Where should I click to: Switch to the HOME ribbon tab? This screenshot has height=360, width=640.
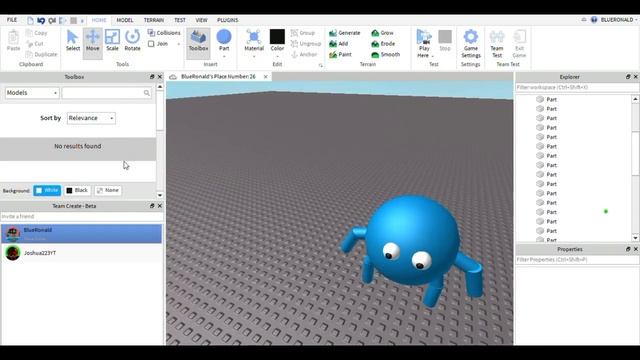pos(99,20)
